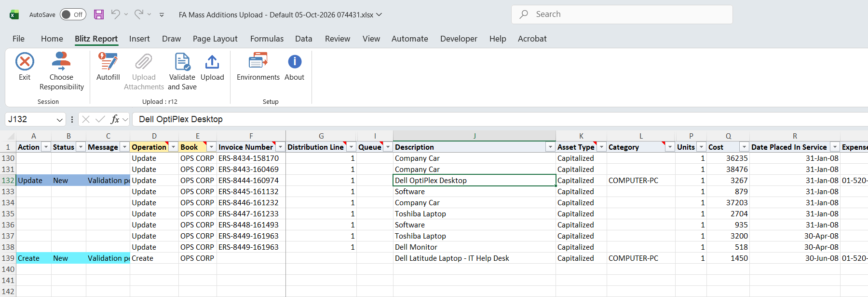
Task: Expand the formula bar function dropdown
Action: tap(125, 119)
